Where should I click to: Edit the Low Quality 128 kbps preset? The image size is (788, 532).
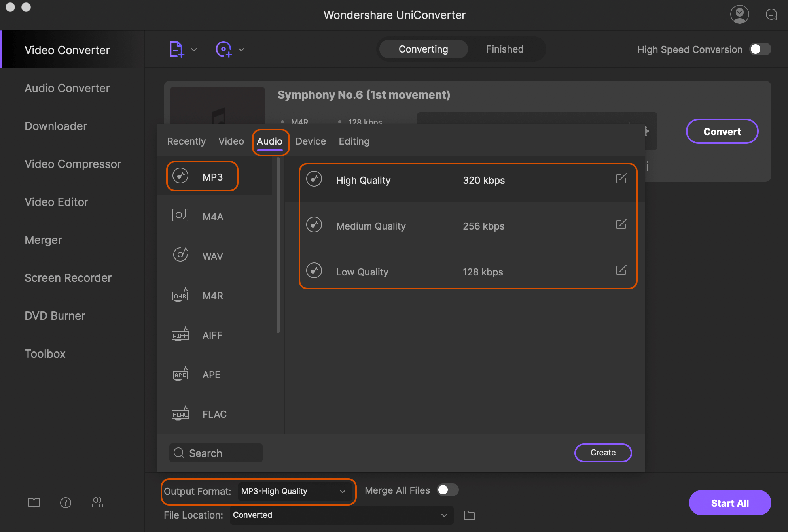pyautogui.click(x=621, y=270)
